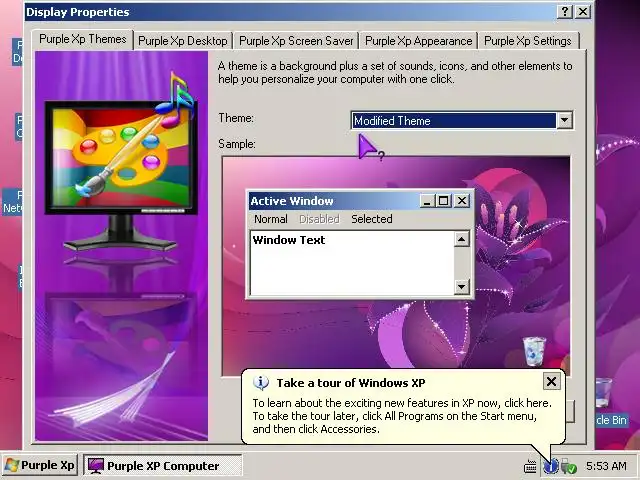This screenshot has height=480, width=640.
Task: Click the Recycle Bin icon in the sample preview
Action: [534, 351]
